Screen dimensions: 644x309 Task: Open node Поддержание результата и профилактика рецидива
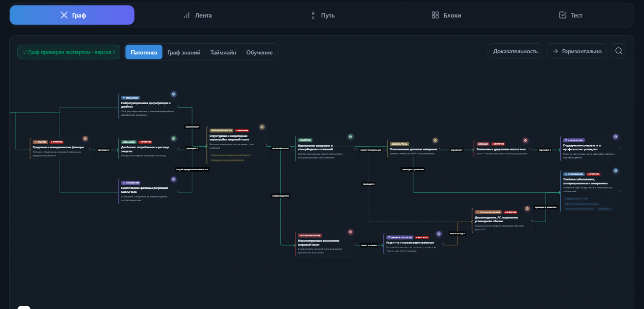[590, 148]
